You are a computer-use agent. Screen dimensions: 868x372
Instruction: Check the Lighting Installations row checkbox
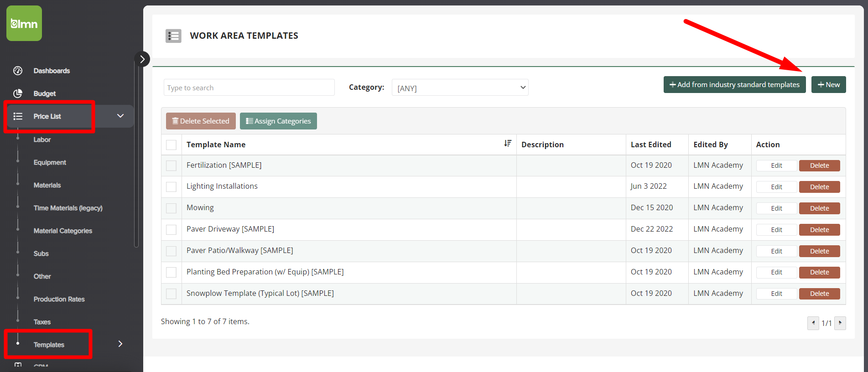(x=171, y=187)
